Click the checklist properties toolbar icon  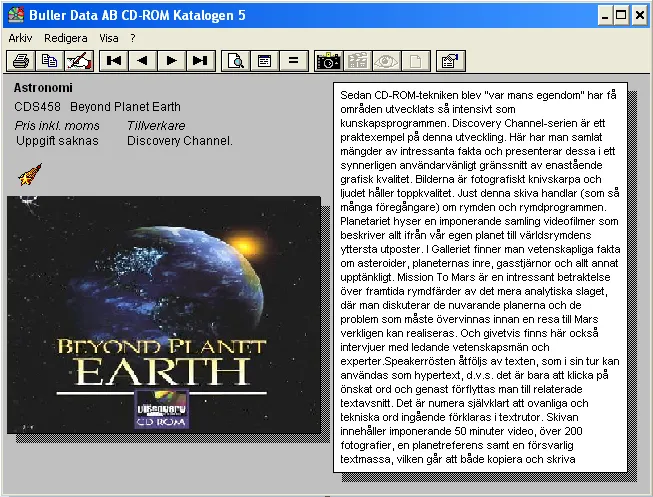click(x=451, y=61)
